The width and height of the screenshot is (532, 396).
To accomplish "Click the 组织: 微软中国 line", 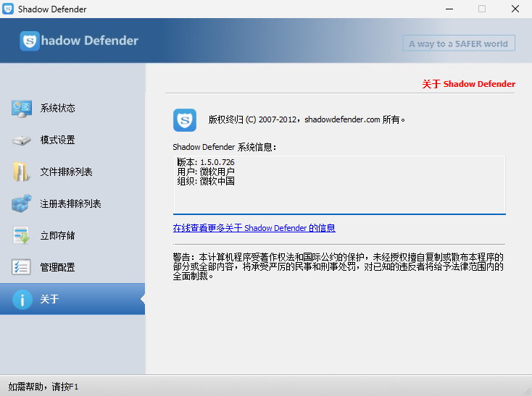I will [x=206, y=181].
